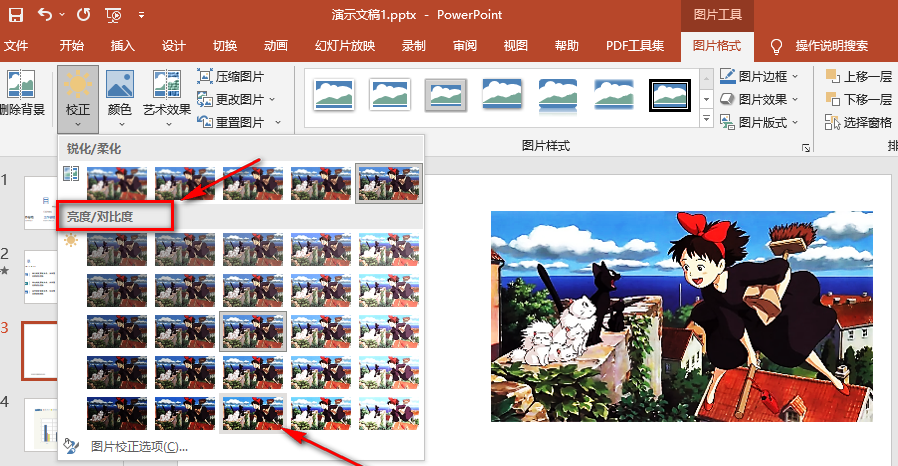Start slideshow from beginning icon
898x466 pixels.
(x=113, y=15)
